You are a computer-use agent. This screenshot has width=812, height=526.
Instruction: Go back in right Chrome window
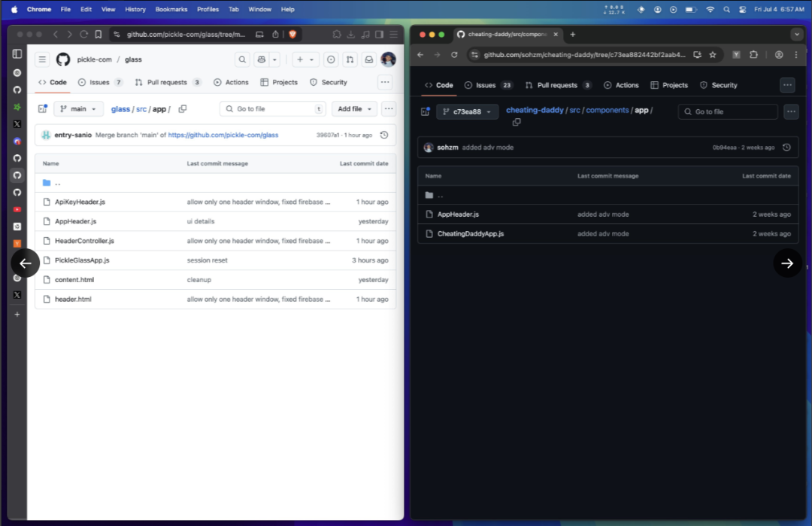pos(420,54)
